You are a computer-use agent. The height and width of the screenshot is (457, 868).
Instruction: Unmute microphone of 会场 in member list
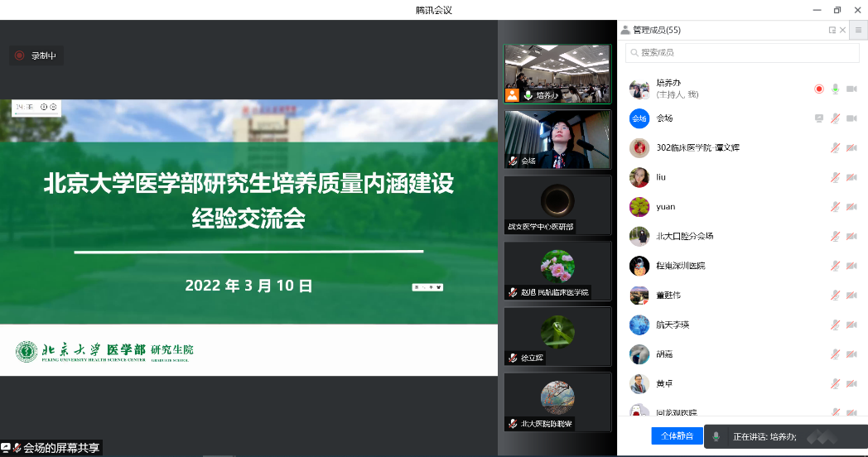click(x=836, y=118)
